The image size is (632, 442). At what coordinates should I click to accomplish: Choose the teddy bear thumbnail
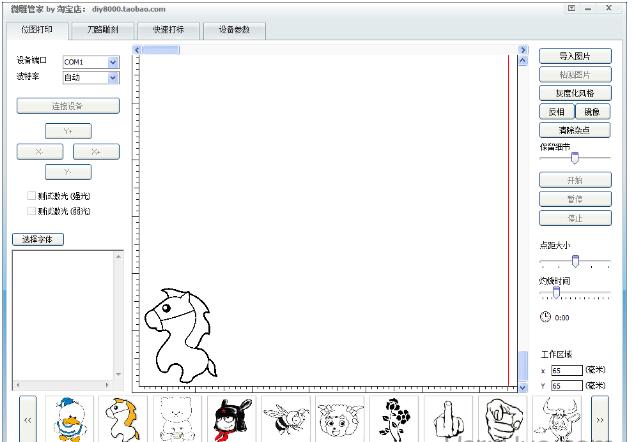point(176,419)
